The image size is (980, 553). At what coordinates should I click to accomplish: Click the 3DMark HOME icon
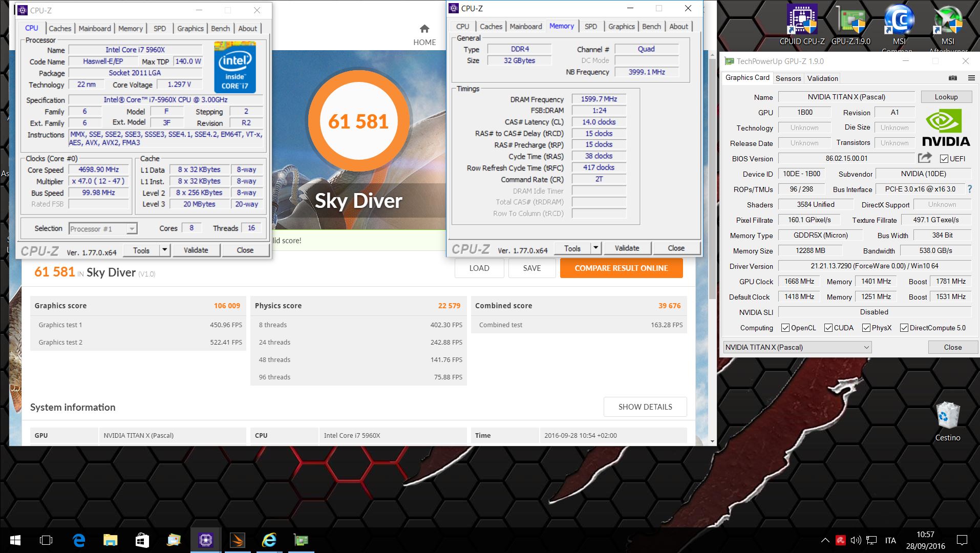click(x=424, y=35)
